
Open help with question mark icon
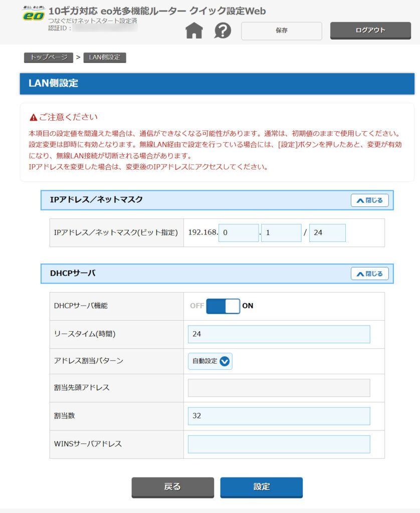(223, 31)
